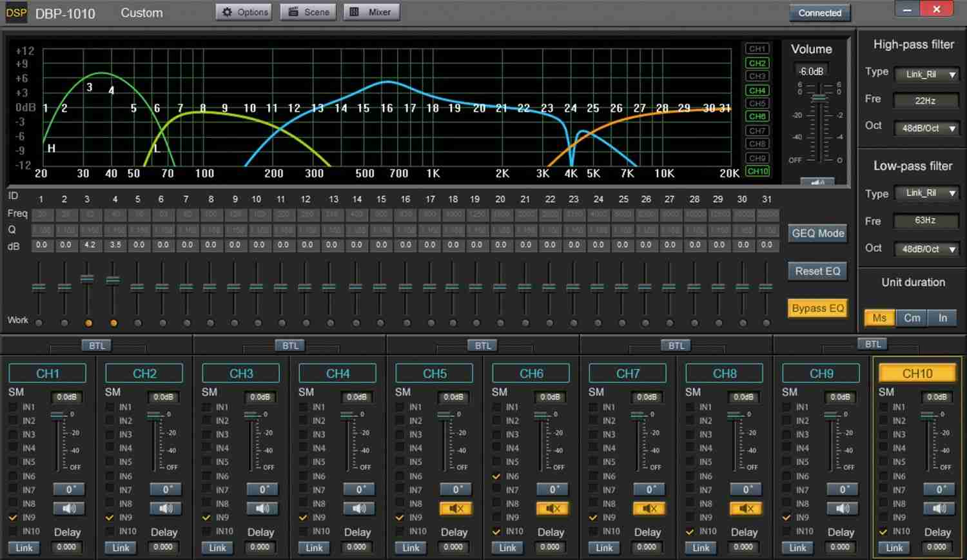Select In as unit duration
This screenshot has width=967, height=560.
pos(943,318)
